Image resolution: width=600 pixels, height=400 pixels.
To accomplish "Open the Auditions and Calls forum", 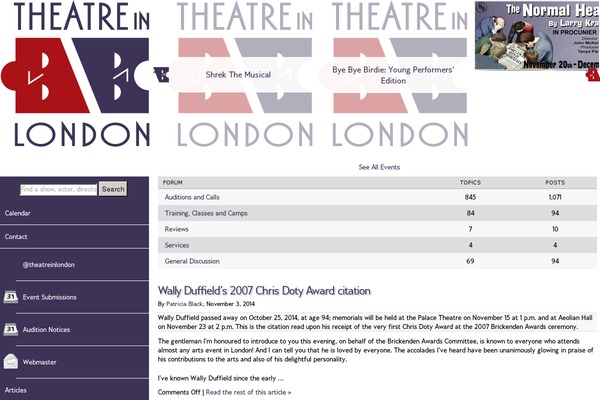I will click(x=192, y=197).
